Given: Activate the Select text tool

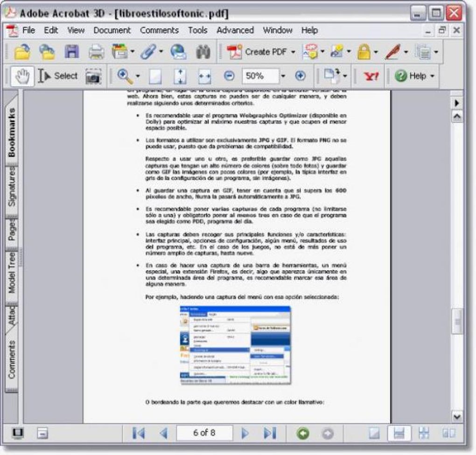Looking at the screenshot, I should point(58,76).
